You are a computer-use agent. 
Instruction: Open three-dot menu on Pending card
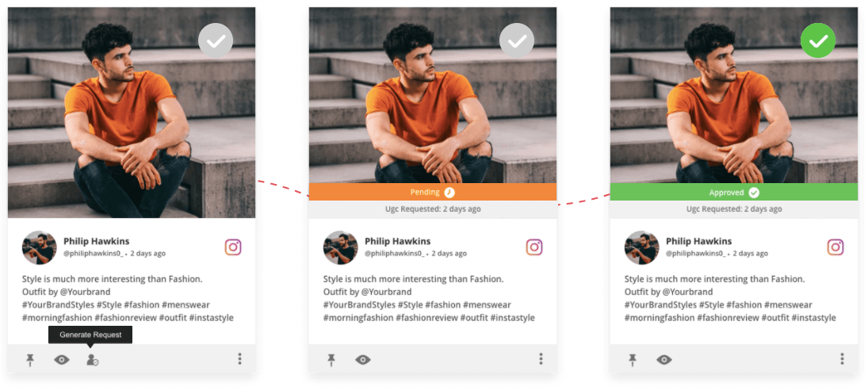click(x=541, y=359)
